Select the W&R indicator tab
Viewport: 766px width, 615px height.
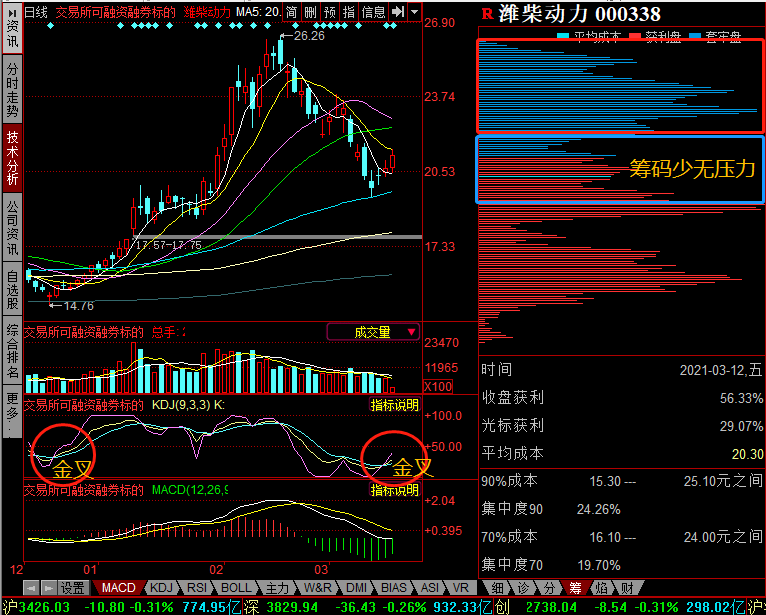tap(317, 588)
